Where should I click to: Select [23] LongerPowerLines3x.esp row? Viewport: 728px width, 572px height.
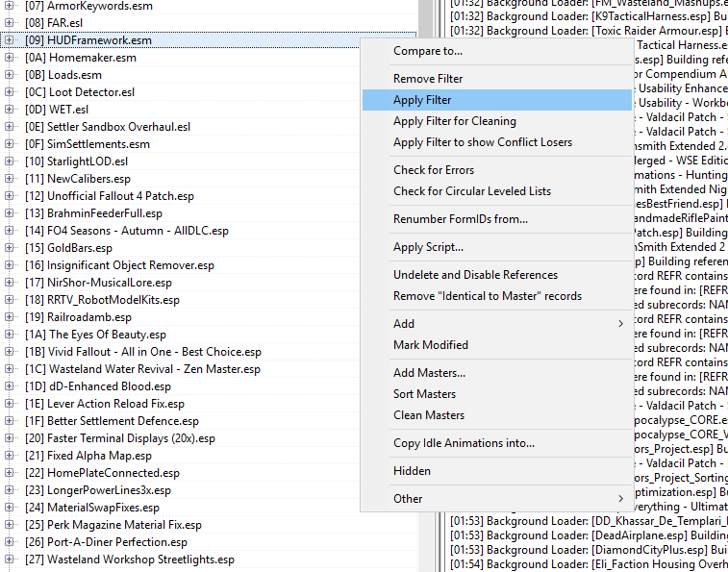coord(98,490)
